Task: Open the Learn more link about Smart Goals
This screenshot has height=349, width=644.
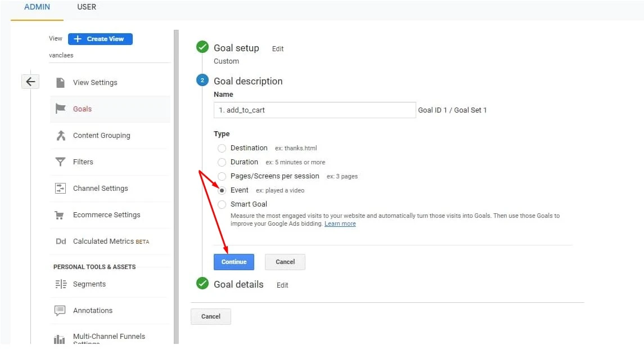Action: tap(340, 223)
